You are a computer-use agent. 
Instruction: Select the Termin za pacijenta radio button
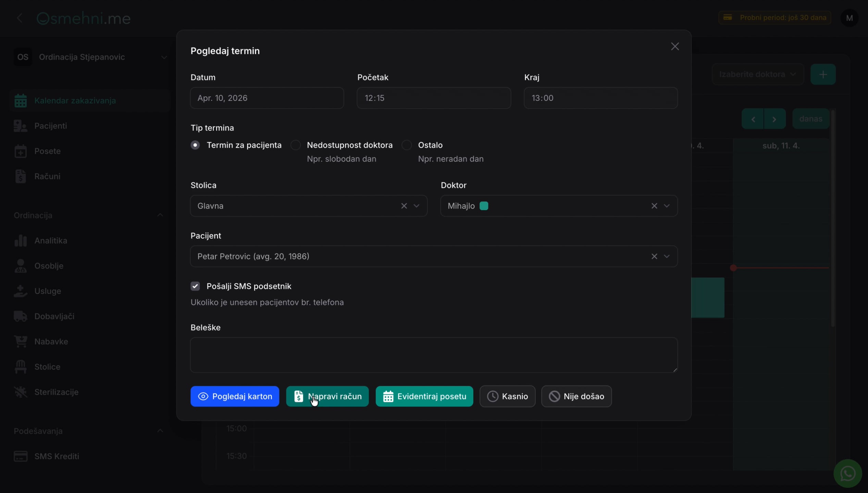coord(195,145)
